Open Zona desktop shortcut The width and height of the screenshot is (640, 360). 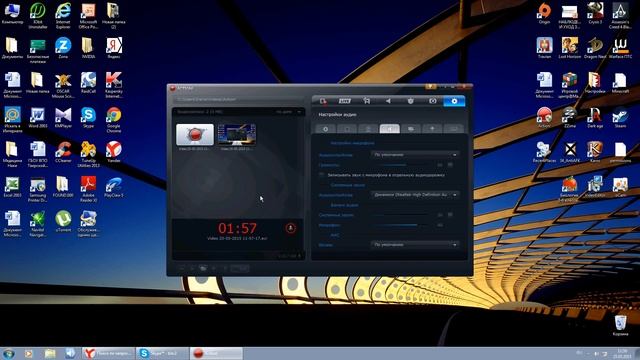click(x=63, y=48)
